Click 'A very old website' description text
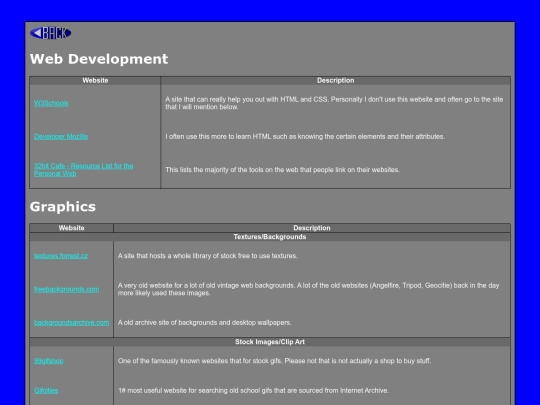Viewport: 540px width, 405px height. click(309, 289)
